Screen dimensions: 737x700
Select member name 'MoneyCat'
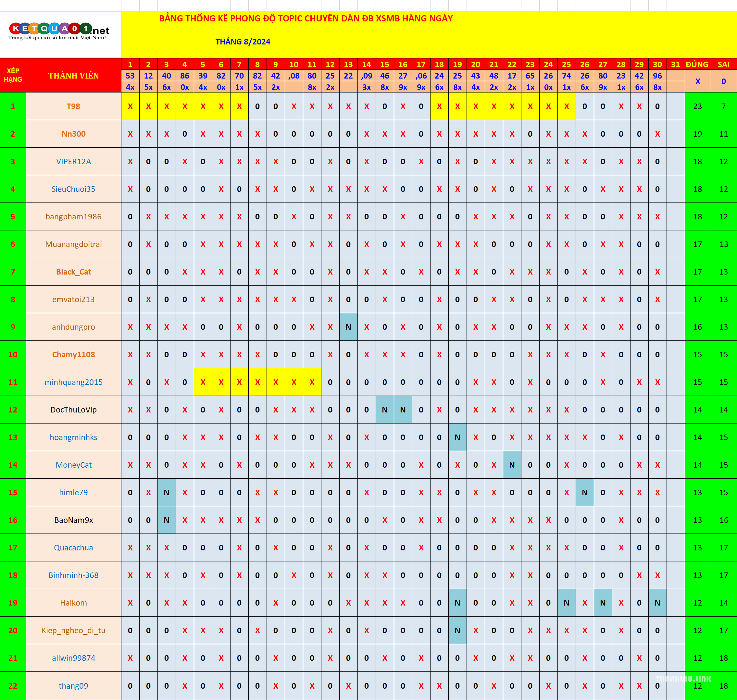pyautogui.click(x=74, y=465)
